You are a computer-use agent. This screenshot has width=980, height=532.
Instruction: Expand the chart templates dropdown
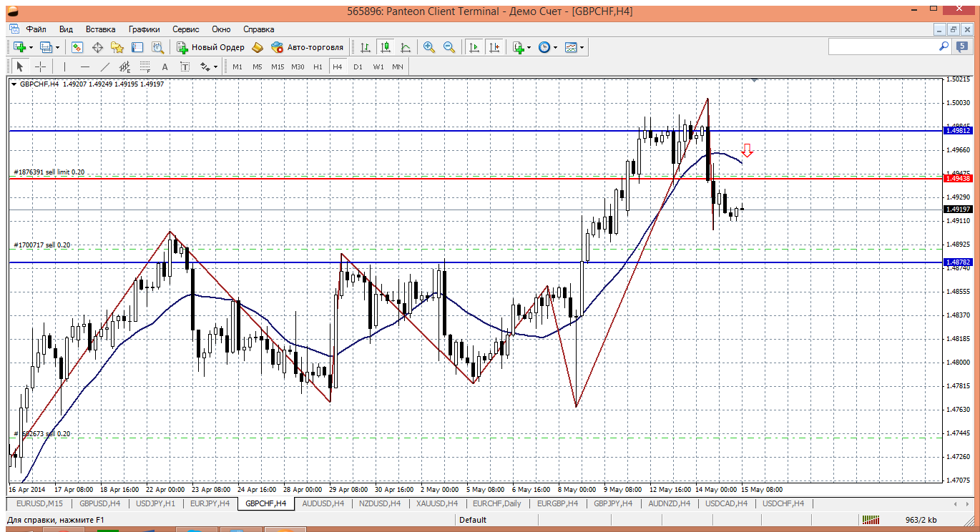[582, 47]
